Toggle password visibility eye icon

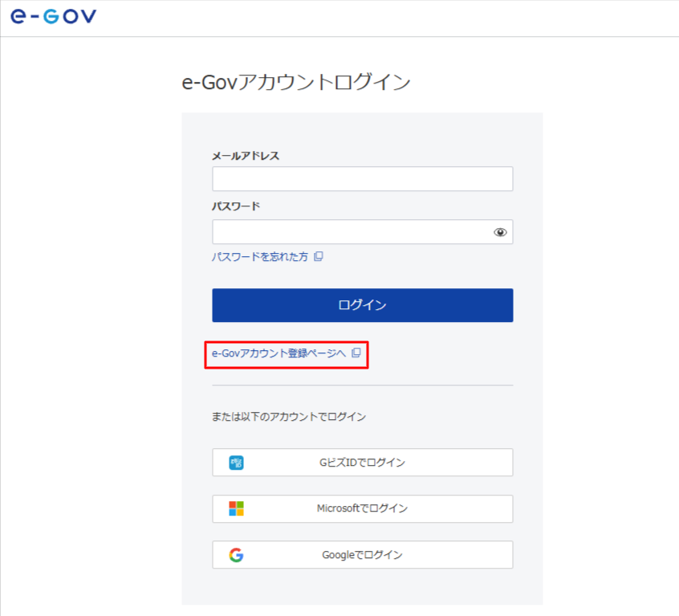[x=500, y=232]
